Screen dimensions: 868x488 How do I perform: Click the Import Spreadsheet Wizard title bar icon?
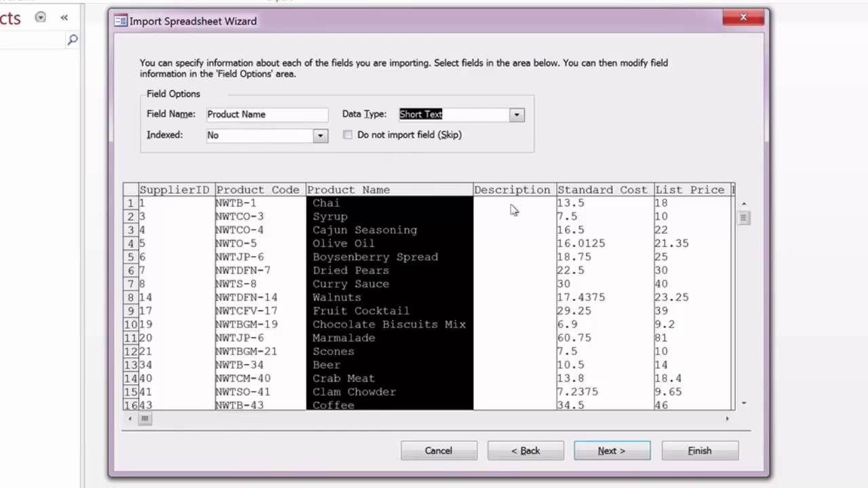pos(121,21)
